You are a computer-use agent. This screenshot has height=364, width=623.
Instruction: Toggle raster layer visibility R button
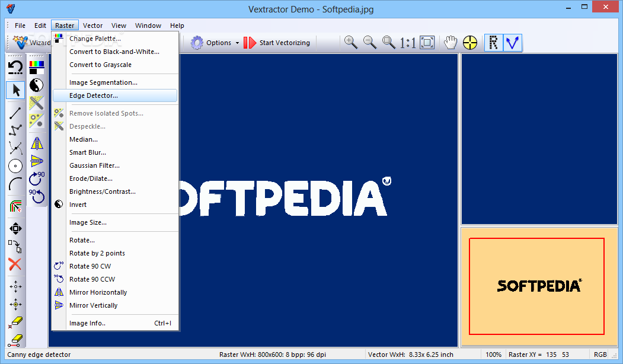coord(493,43)
